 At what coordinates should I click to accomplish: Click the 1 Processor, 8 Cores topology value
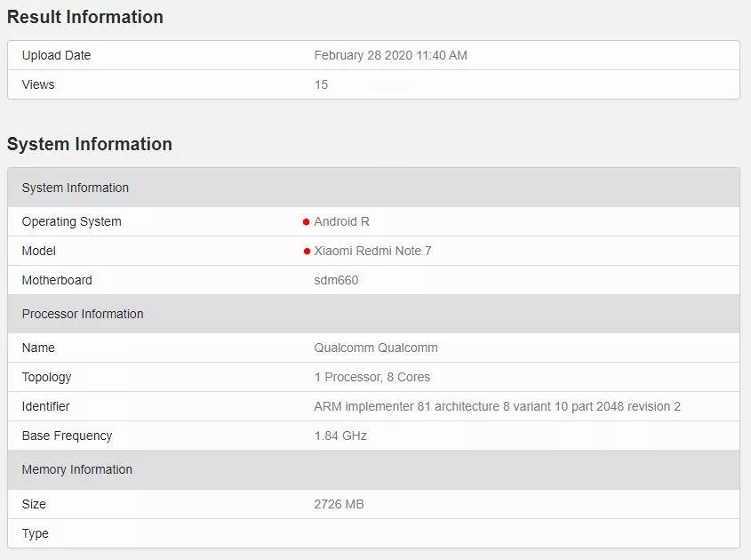pos(372,377)
